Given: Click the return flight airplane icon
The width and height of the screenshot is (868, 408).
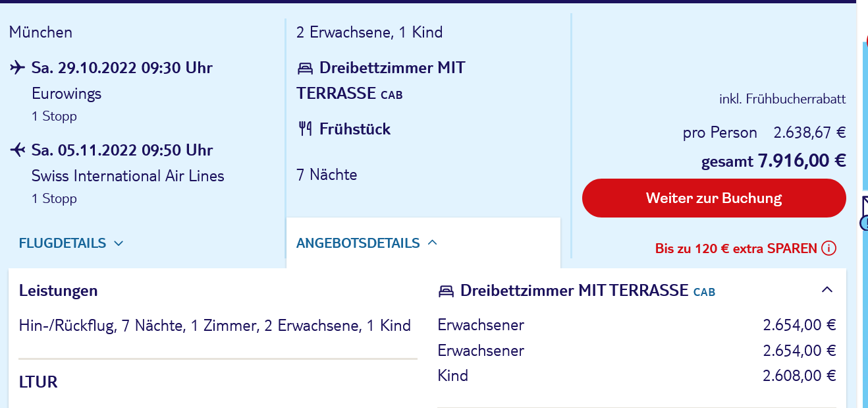Looking at the screenshot, I should coord(18,150).
